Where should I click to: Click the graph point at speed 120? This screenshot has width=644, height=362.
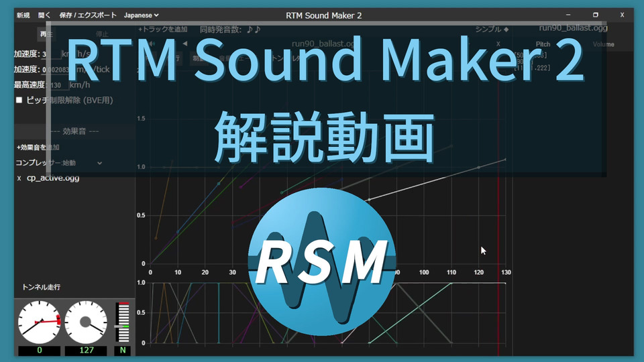pos(478,168)
